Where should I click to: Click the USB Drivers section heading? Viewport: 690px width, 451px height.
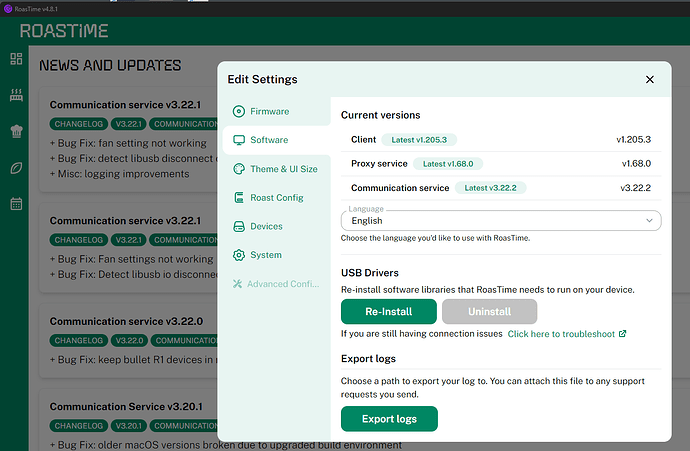pos(370,273)
